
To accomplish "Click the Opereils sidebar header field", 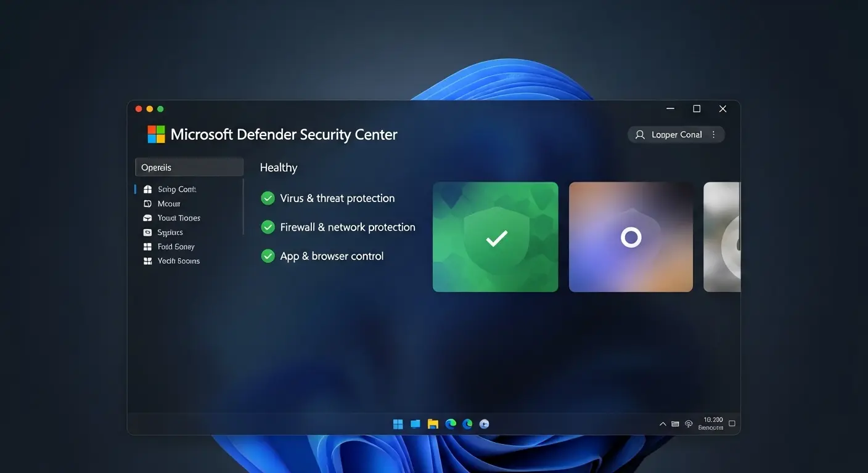I will [189, 168].
